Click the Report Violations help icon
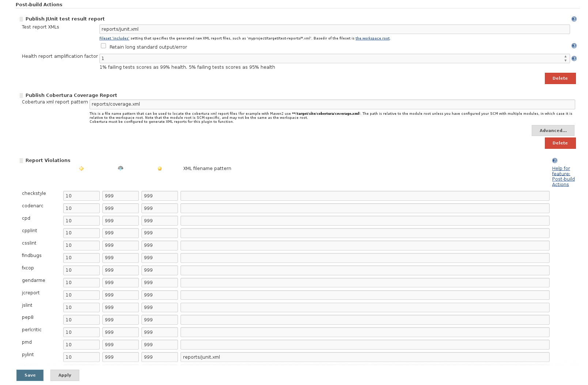 pyautogui.click(x=554, y=161)
